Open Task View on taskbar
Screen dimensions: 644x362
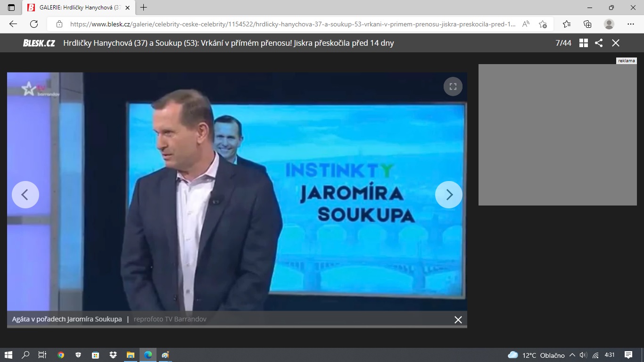tap(42, 355)
